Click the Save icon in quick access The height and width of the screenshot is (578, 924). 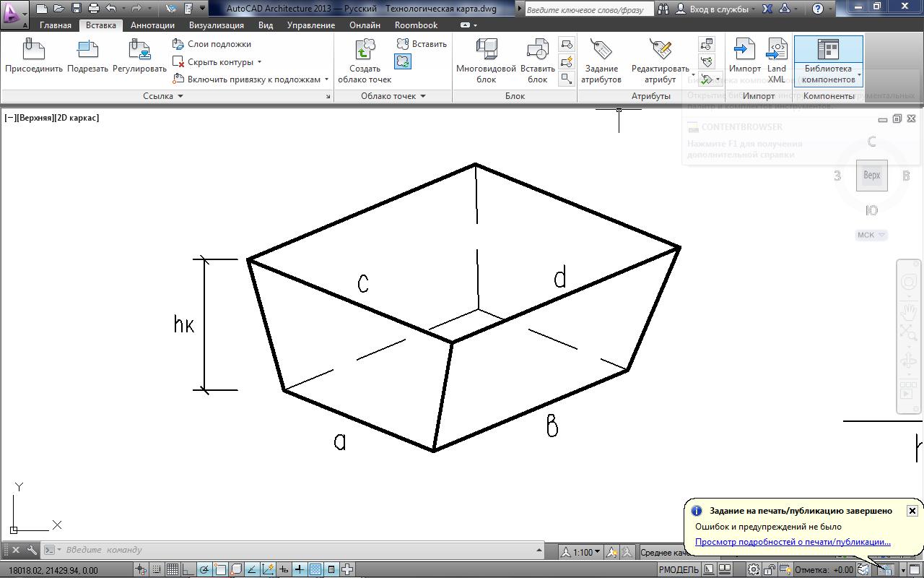(x=77, y=9)
